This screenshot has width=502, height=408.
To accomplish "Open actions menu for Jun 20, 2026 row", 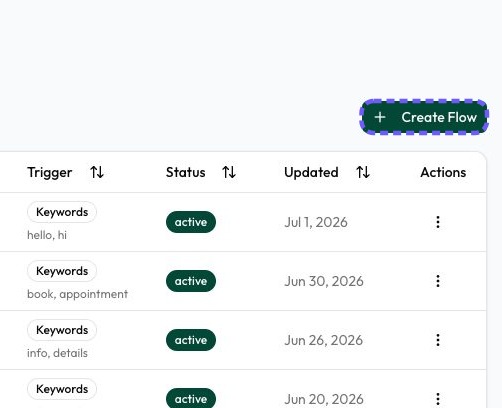I will pos(438,399).
